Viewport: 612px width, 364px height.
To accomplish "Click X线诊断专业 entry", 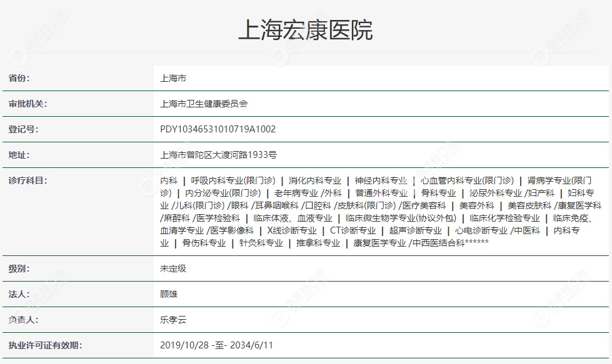I will point(292,230).
